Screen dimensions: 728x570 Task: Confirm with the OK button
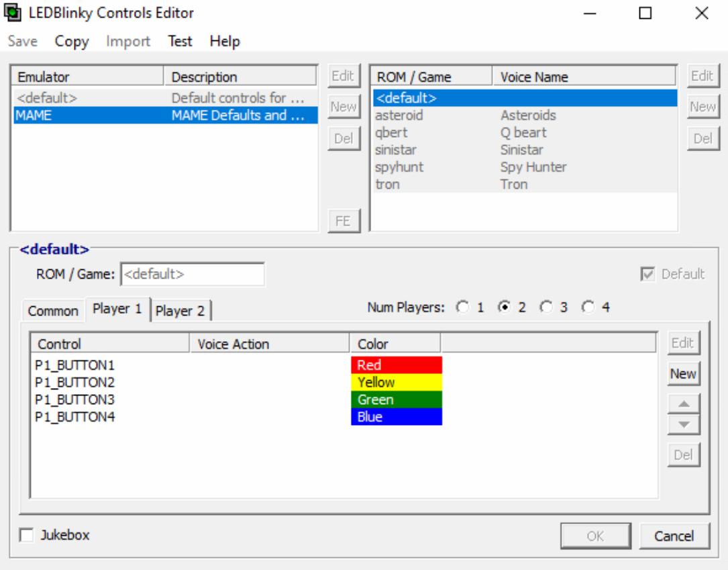[595, 536]
